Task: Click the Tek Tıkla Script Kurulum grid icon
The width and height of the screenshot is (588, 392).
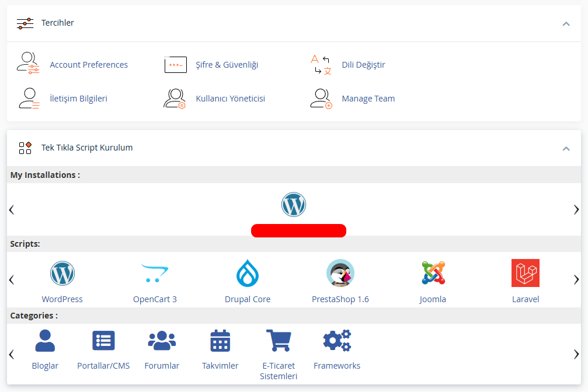Action: 25,148
